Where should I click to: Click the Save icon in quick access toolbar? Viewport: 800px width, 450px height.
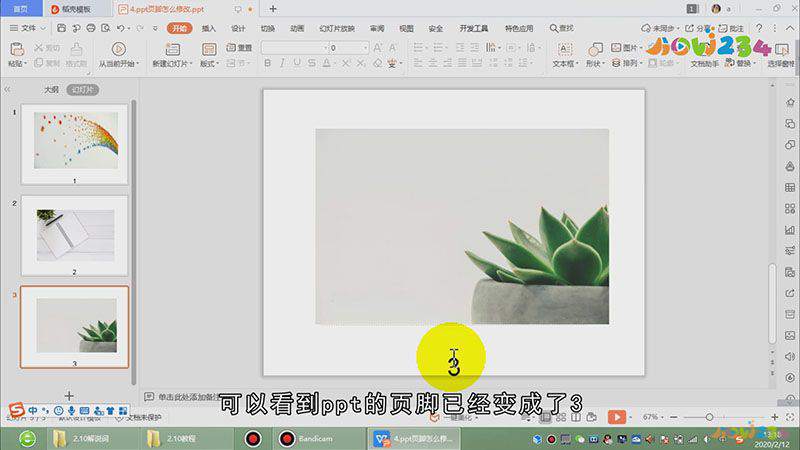pyautogui.click(x=61, y=28)
